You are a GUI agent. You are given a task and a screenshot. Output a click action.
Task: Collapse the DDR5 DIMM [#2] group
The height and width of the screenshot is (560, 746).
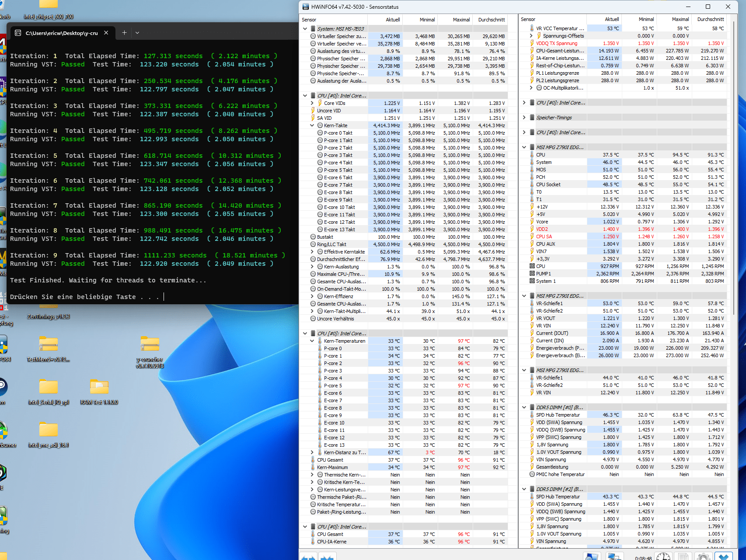click(x=524, y=489)
